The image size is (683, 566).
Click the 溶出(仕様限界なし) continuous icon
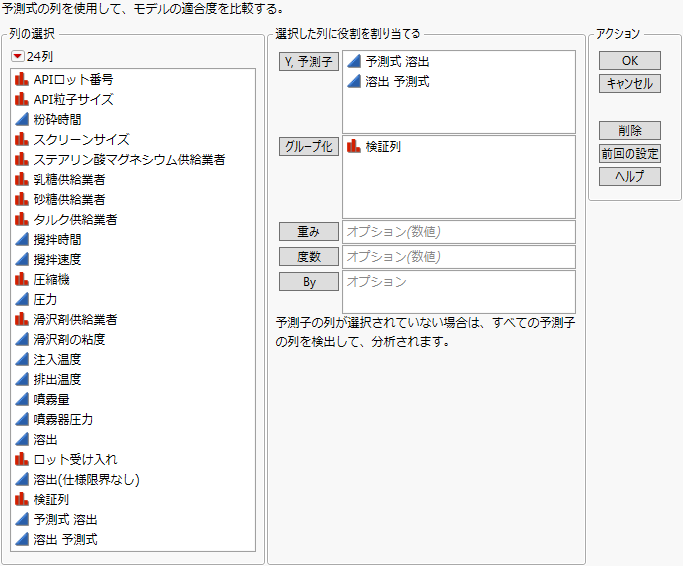22,479
